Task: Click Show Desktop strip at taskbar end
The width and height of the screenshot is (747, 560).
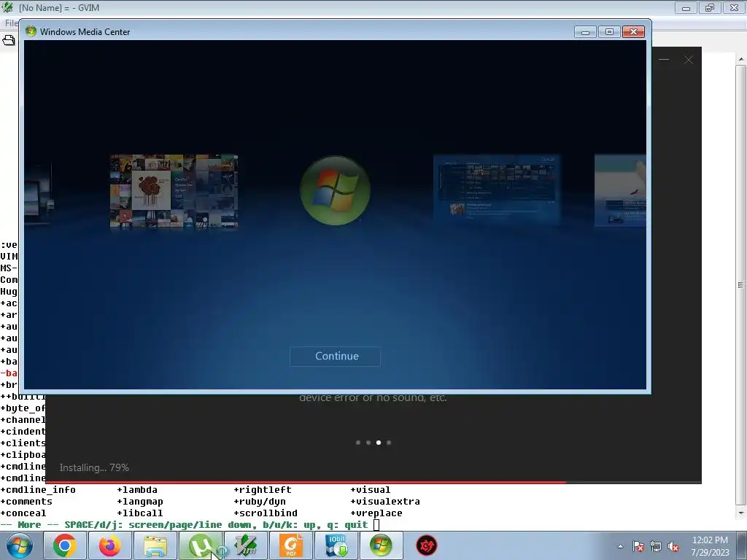Action: click(742, 545)
